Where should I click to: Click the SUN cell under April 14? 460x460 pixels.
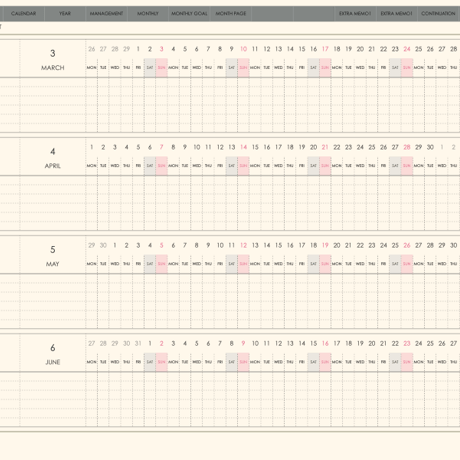pyautogui.click(x=243, y=166)
